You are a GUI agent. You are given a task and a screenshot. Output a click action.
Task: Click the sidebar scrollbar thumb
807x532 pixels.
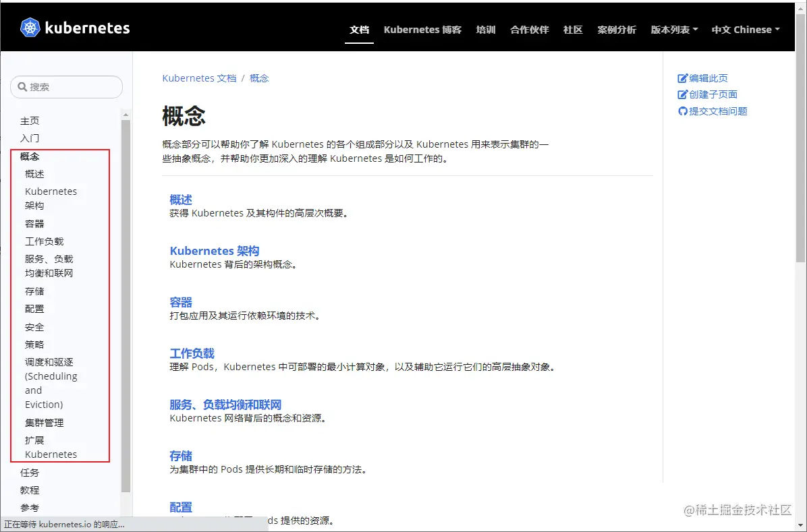point(126,306)
